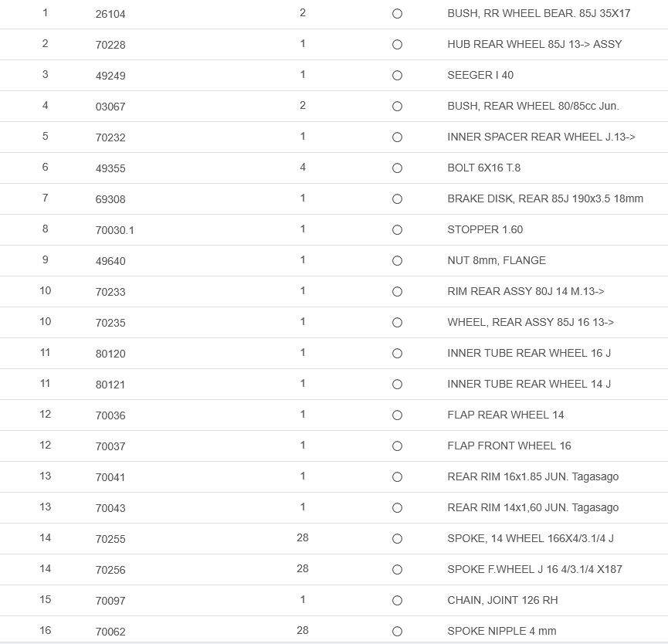Click part number 70256
Screen dimensions: 668x644
click(110, 570)
